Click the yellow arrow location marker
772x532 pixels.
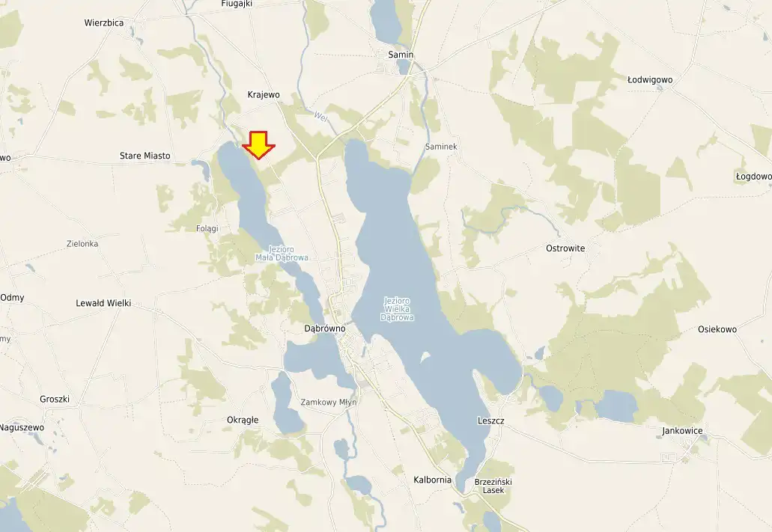(258, 145)
